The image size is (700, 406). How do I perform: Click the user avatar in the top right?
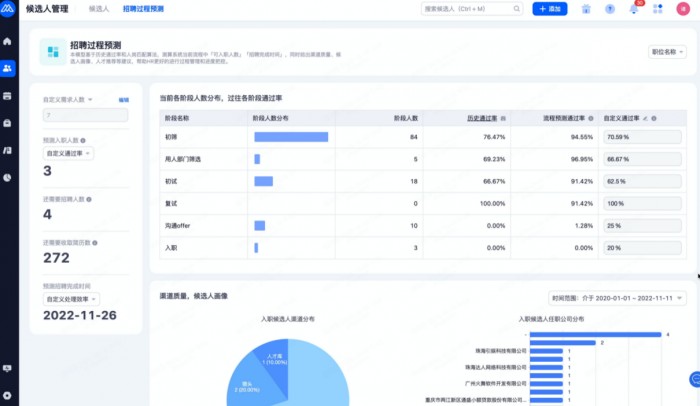[x=681, y=9]
